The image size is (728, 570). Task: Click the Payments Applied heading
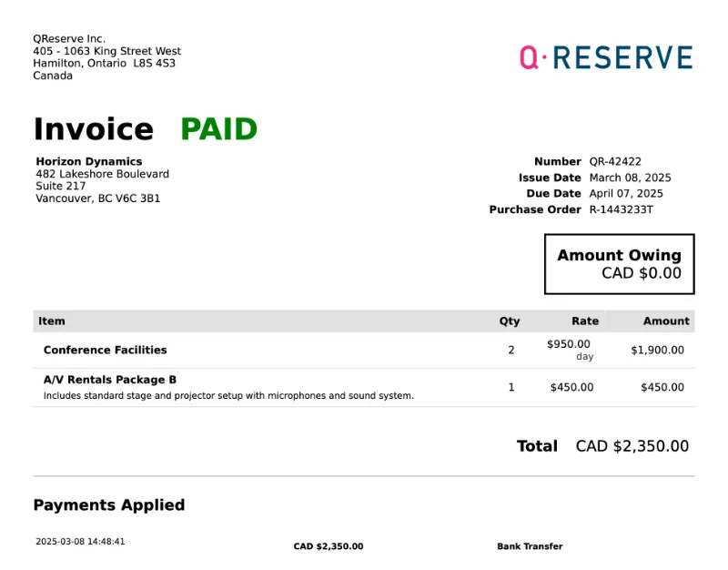pyautogui.click(x=109, y=505)
